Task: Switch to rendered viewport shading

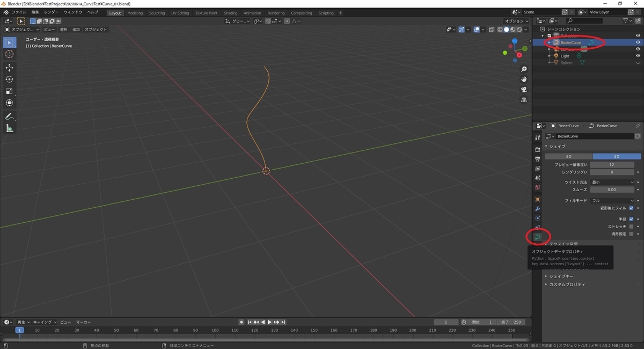Action: [519, 30]
